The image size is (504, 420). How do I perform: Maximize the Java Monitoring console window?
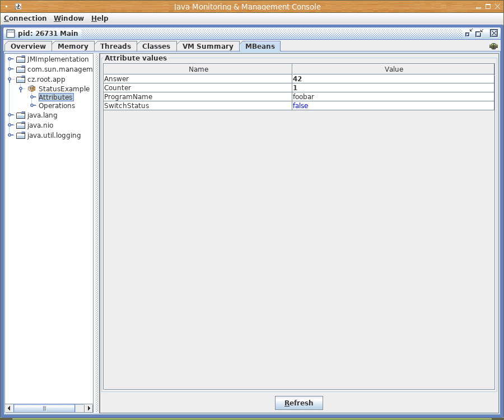[x=488, y=7]
